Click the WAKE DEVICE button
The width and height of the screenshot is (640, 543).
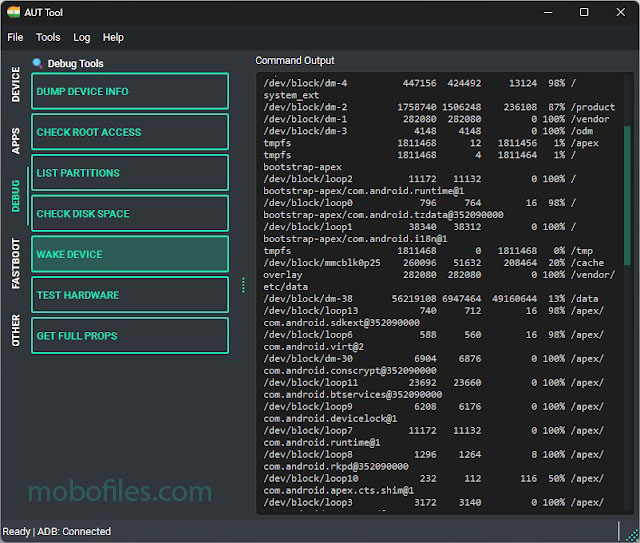[130, 254]
